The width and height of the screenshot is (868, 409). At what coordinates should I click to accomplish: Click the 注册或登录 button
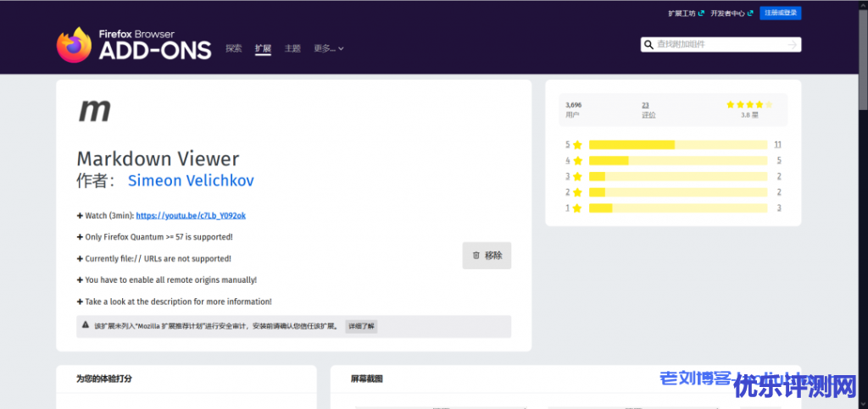click(x=780, y=13)
